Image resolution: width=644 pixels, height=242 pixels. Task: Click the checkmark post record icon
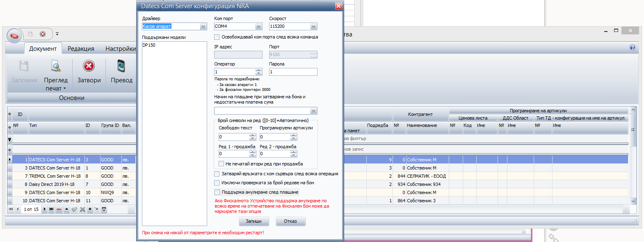click(x=74, y=209)
